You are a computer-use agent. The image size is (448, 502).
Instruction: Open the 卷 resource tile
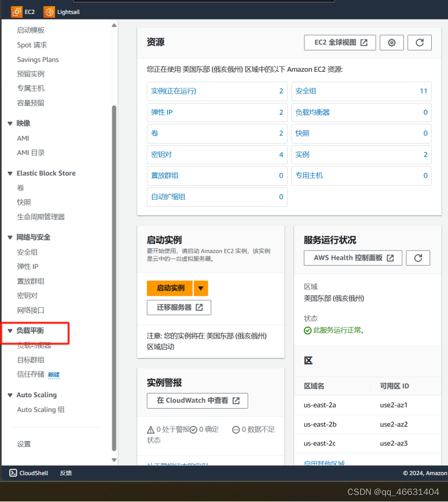[217, 133]
